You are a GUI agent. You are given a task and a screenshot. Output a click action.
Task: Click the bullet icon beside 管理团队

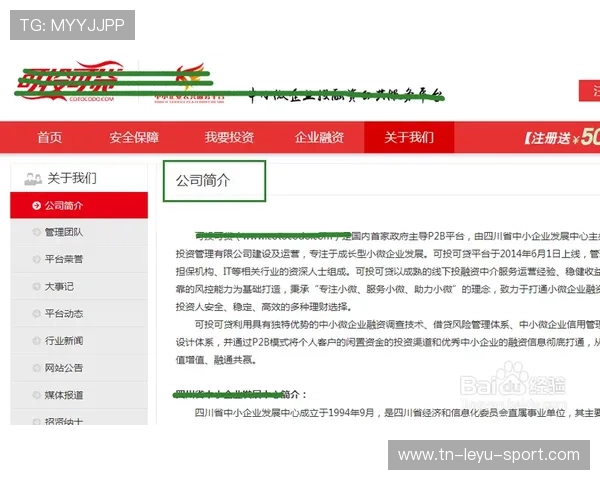coord(36,232)
